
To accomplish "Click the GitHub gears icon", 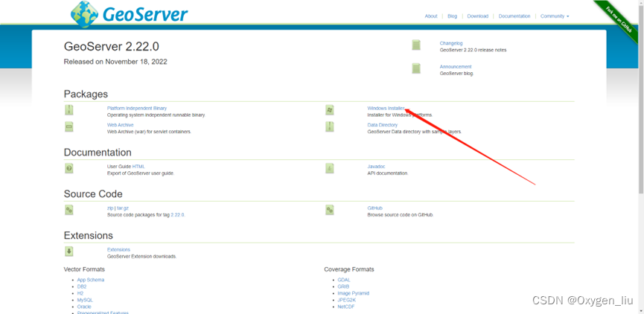I will click(x=329, y=210).
